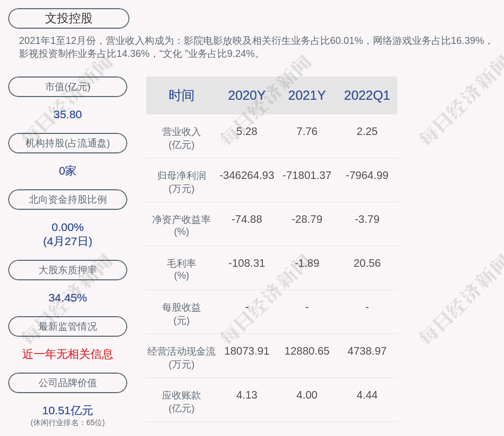Click the 10.51亿元 brand value figure
This screenshot has height=436, width=504.
pos(68,411)
